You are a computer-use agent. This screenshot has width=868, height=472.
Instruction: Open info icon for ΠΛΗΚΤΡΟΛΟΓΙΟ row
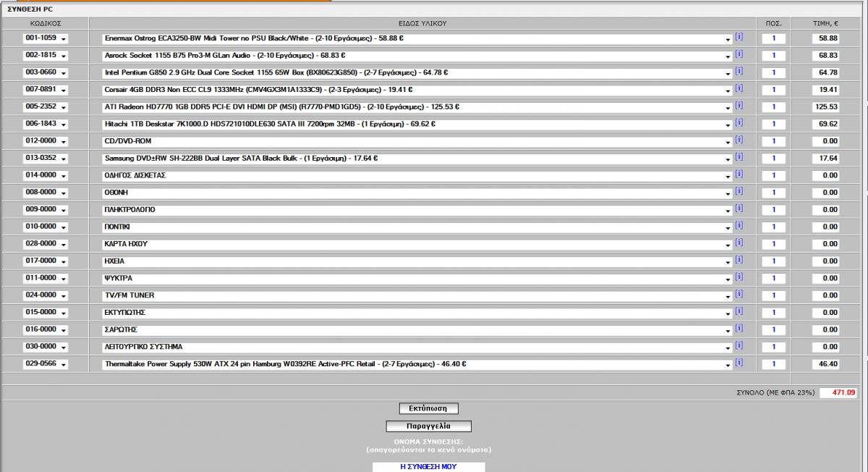click(x=739, y=208)
